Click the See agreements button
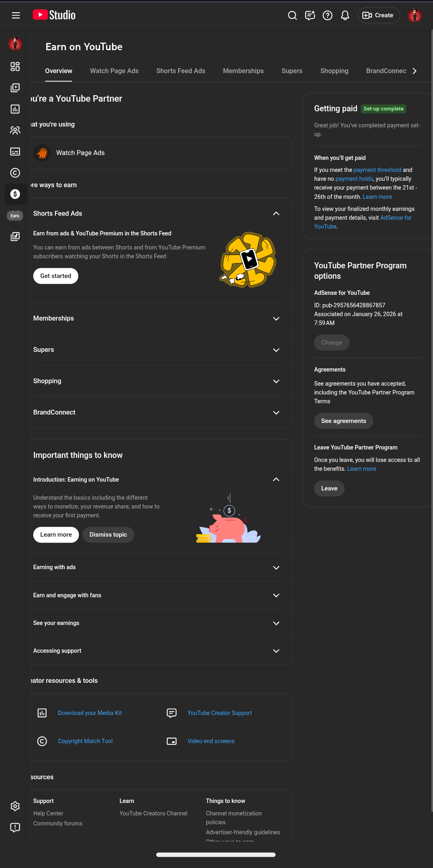The height and width of the screenshot is (868, 433). (343, 421)
